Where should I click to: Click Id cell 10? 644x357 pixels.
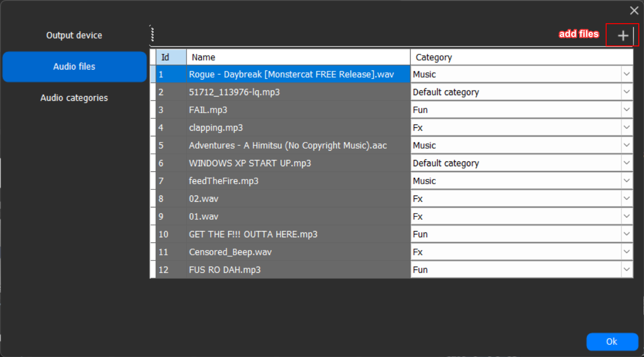pyautogui.click(x=171, y=234)
